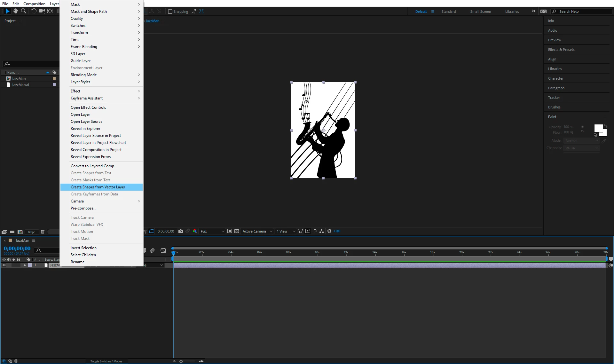Choose Create Shapes from Vector Layer
The image size is (614, 364).
tap(98, 187)
